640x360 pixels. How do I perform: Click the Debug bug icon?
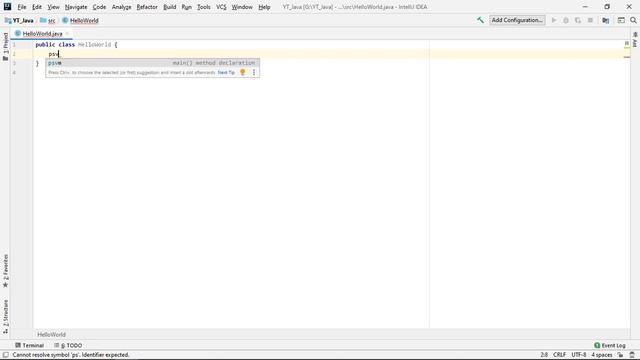(x=566, y=20)
